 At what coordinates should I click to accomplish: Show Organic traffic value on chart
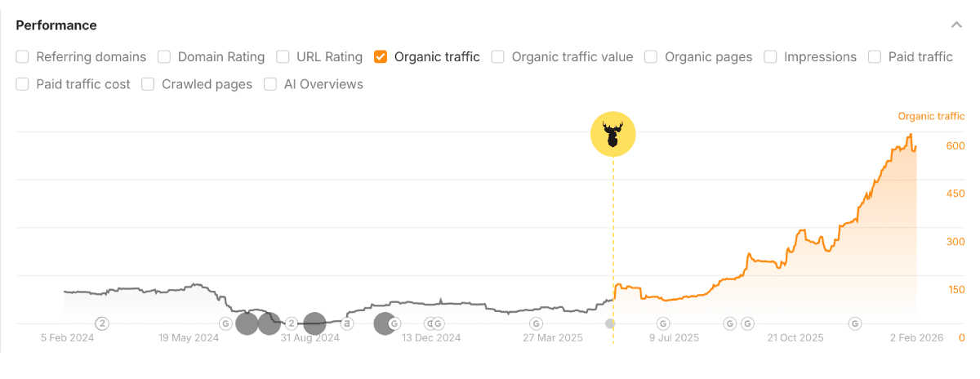pyautogui.click(x=498, y=57)
